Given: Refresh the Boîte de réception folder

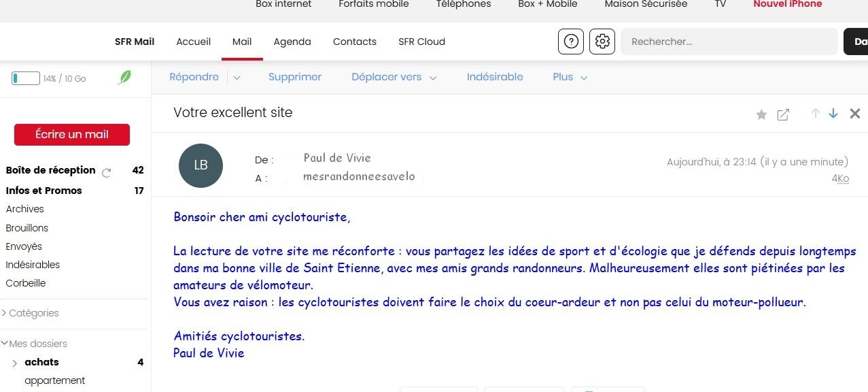Looking at the screenshot, I should click(106, 172).
